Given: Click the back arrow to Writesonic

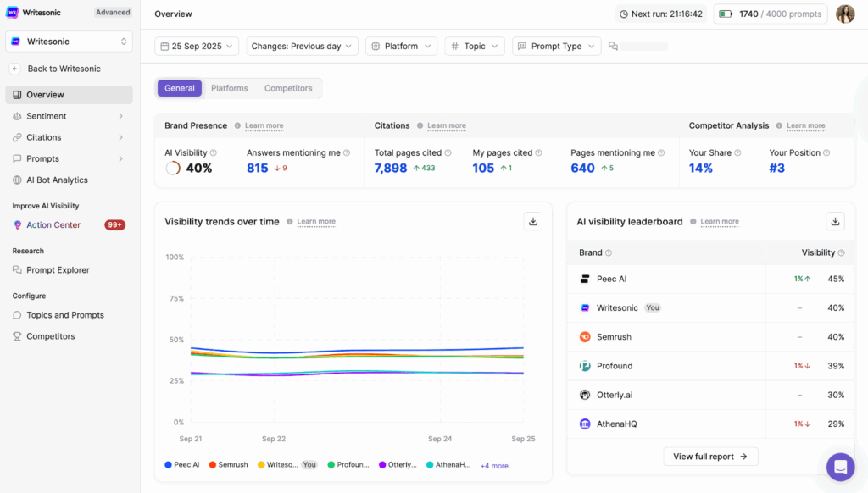Looking at the screenshot, I should point(15,69).
